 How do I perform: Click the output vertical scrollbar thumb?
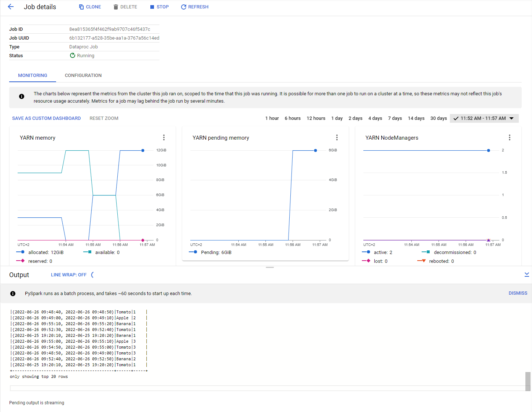click(528, 382)
